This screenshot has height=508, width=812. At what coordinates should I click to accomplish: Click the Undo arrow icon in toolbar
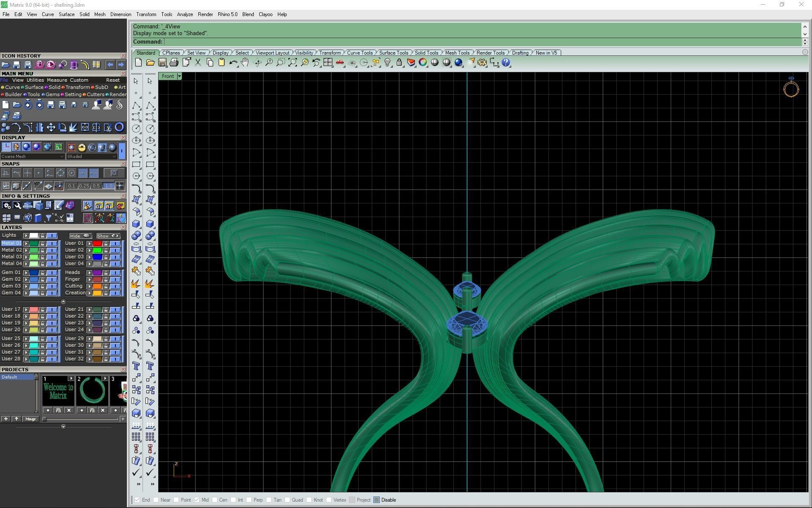tap(233, 63)
